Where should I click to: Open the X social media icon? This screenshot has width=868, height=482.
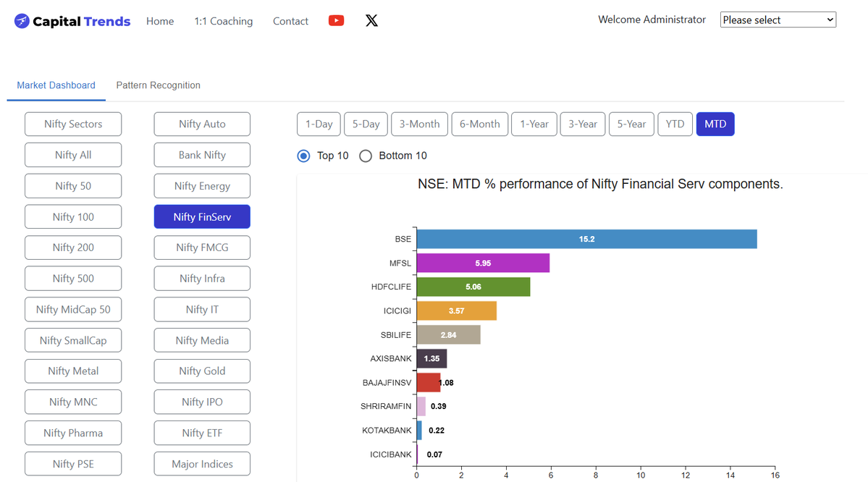tap(371, 20)
